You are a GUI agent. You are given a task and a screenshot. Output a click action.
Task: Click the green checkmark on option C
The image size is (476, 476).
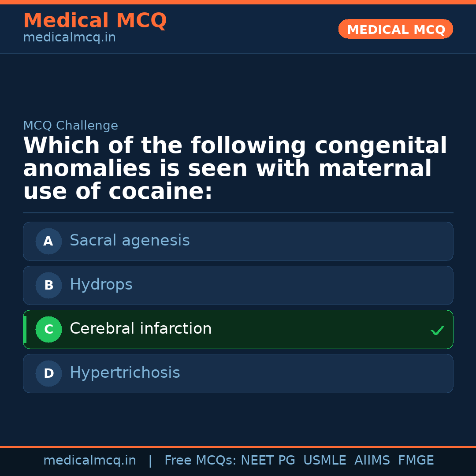[x=437, y=330]
